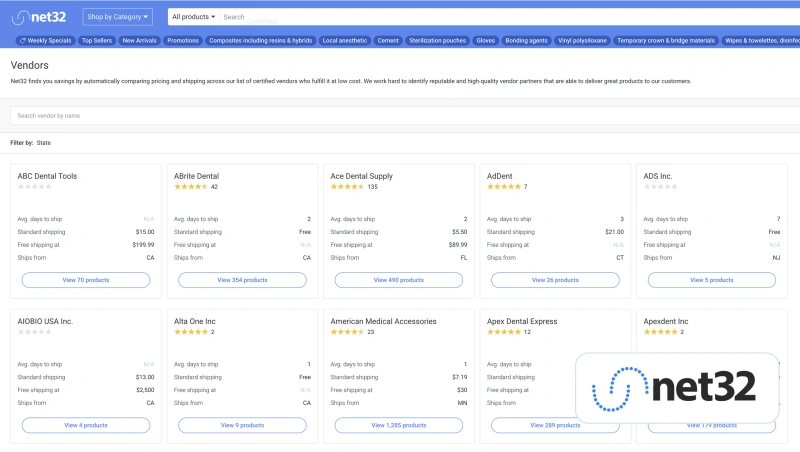Click ABrite Dental star rating
Screen dimensions: 800x452
point(190,187)
